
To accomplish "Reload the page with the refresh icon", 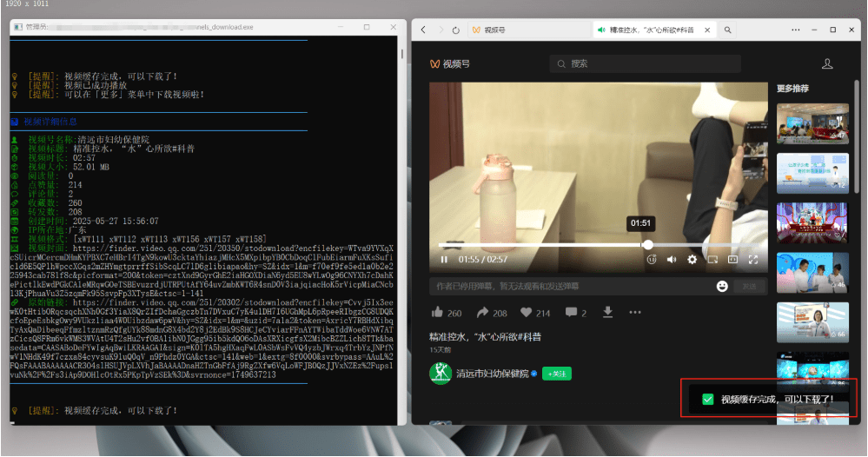I will 456,30.
